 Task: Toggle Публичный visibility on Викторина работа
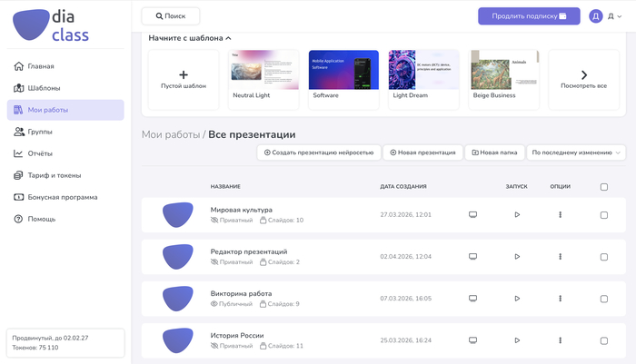click(231, 303)
